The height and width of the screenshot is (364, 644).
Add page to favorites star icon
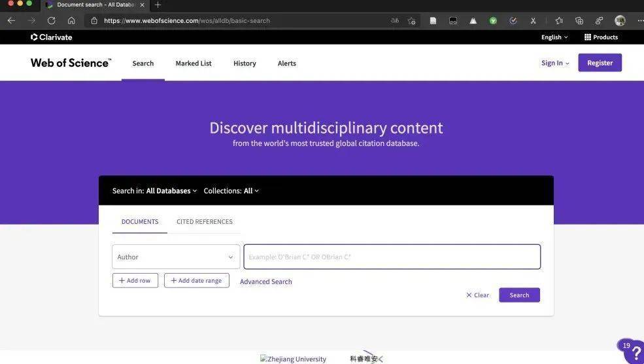click(x=411, y=20)
